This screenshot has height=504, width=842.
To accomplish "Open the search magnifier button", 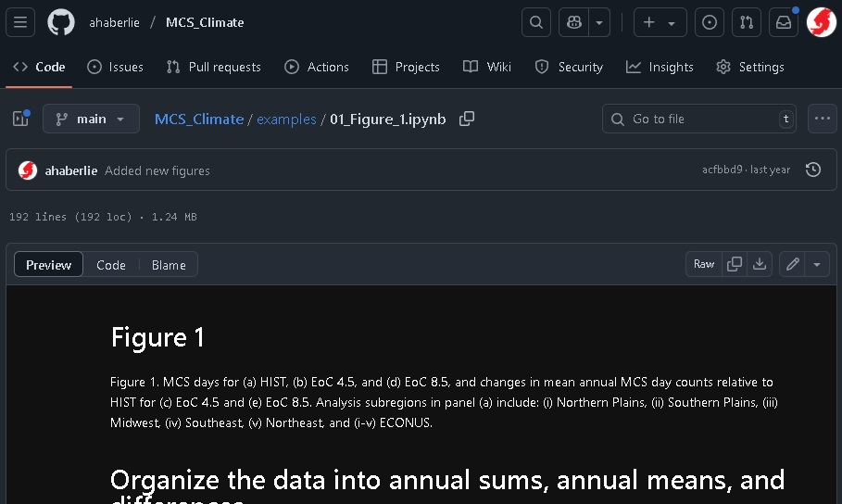I will [x=536, y=22].
